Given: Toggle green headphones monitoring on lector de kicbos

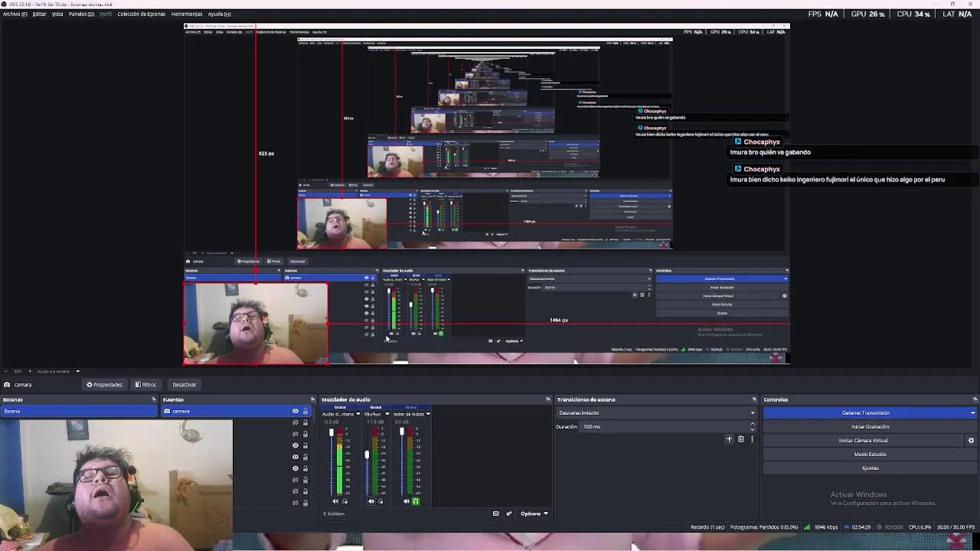Looking at the screenshot, I should (x=416, y=501).
